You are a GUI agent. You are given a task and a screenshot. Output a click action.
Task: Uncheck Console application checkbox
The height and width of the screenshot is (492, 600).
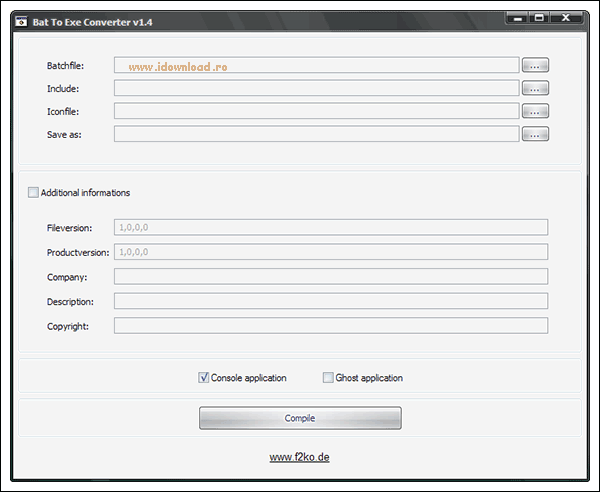click(x=204, y=378)
